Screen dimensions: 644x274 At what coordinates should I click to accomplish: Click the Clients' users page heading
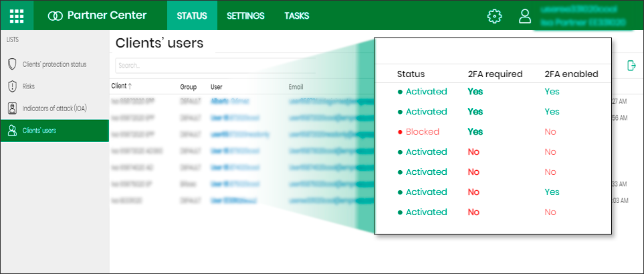click(159, 43)
